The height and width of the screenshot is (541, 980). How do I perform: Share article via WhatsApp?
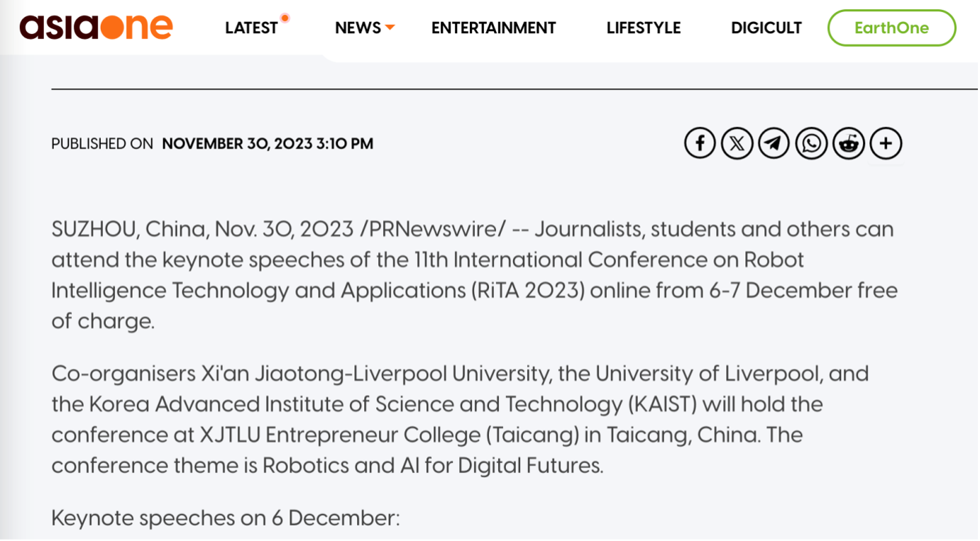pos(811,144)
